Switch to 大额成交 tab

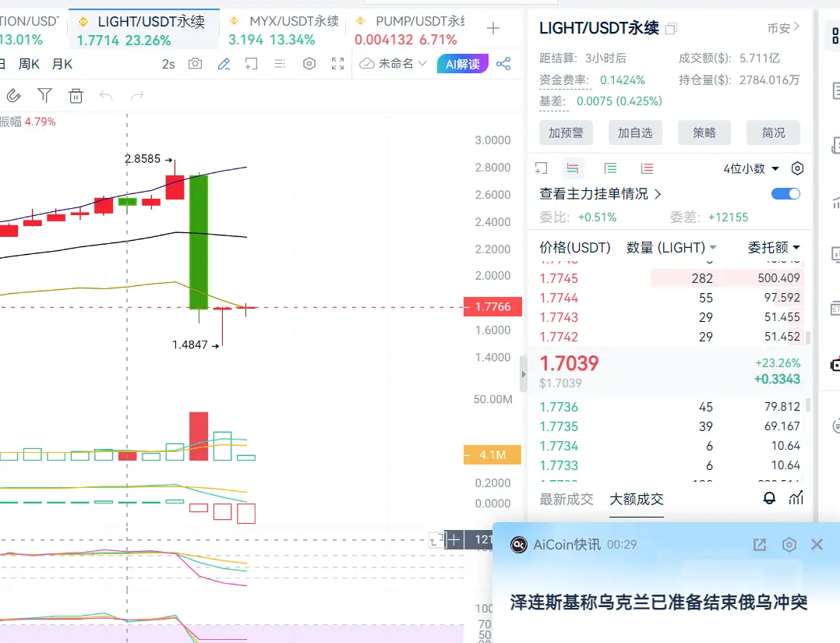(637, 500)
